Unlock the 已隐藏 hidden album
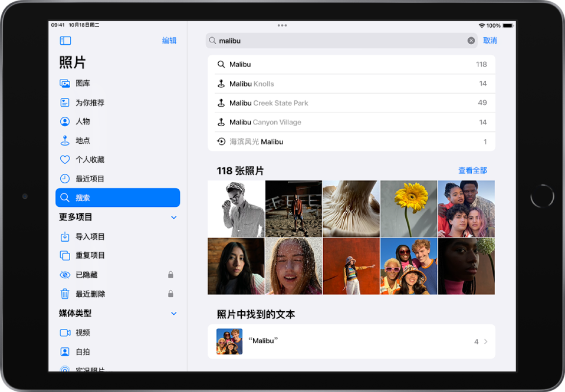Image resolution: width=565 pixels, height=392 pixels. click(x=170, y=275)
